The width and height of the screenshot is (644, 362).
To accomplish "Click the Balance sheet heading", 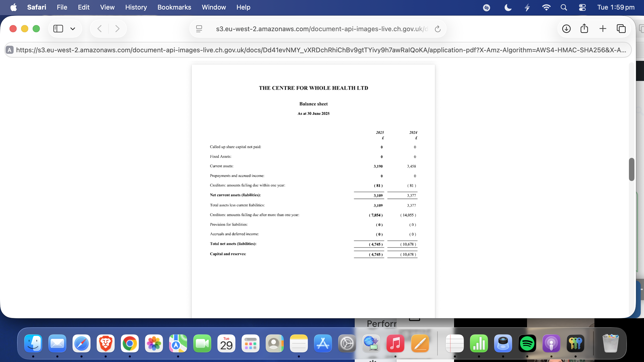I will click(313, 104).
